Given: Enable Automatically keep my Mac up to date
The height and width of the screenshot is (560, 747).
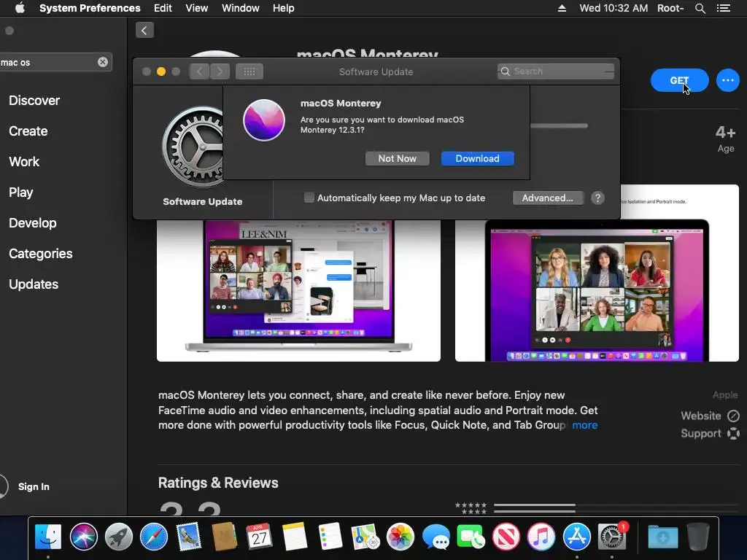Looking at the screenshot, I should [x=309, y=198].
